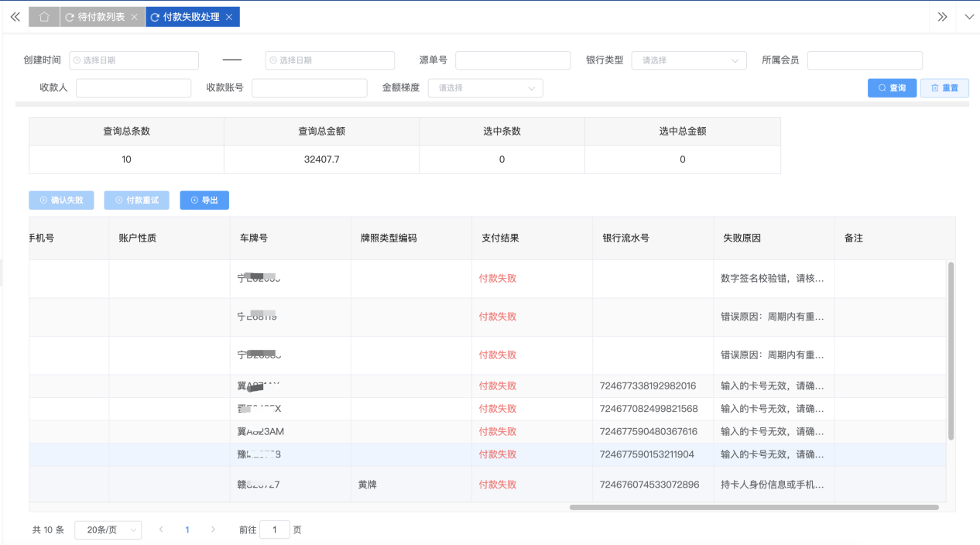
Task: Click the home icon tab
Action: point(44,17)
